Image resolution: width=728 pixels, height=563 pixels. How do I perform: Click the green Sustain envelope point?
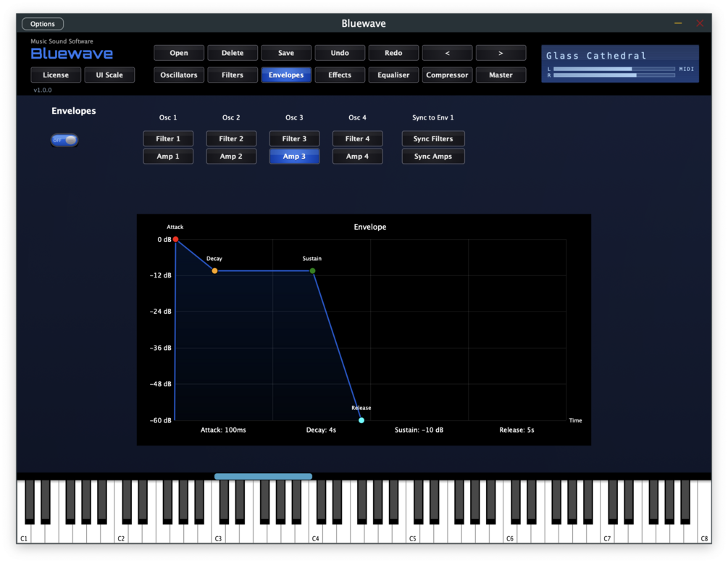[x=312, y=271]
